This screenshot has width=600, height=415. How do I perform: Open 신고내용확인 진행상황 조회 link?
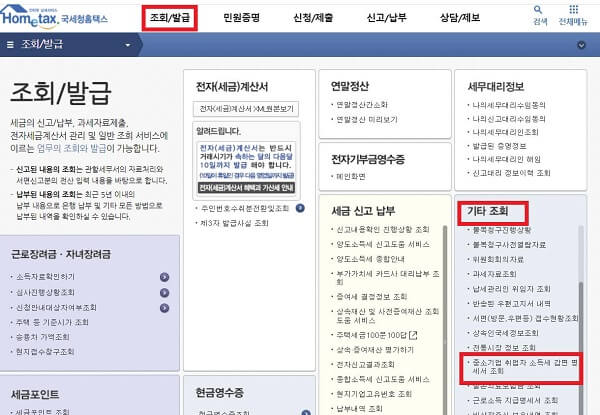[x=383, y=229]
